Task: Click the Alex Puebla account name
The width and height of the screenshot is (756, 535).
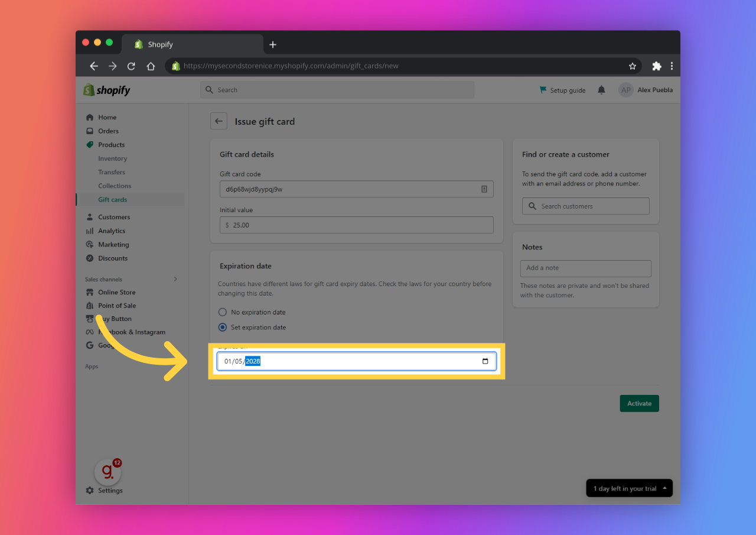Action: click(x=655, y=90)
